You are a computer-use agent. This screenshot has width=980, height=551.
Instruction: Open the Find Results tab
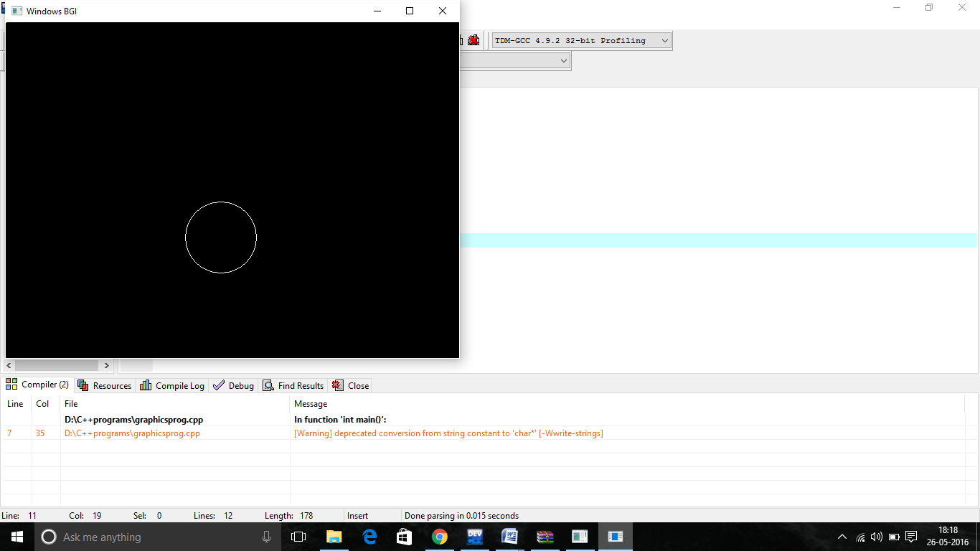click(x=293, y=385)
